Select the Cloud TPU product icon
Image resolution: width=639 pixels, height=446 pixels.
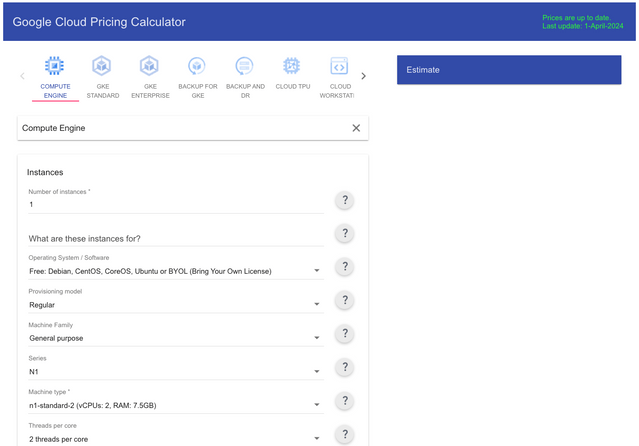[291, 67]
